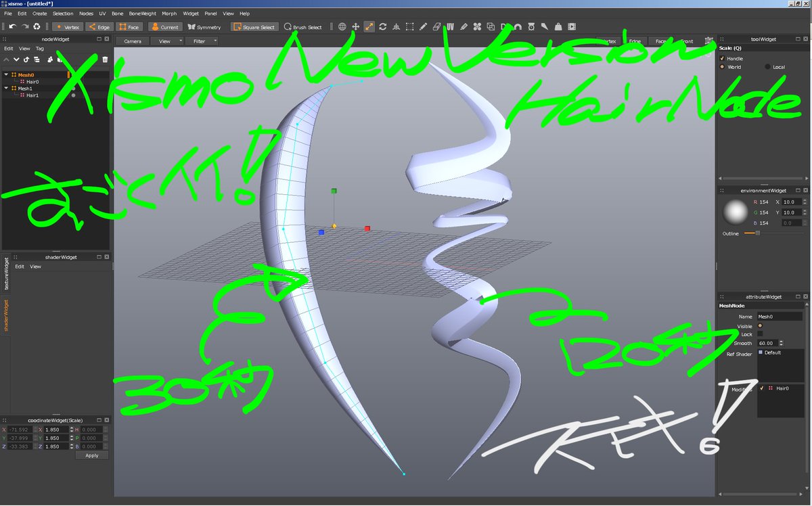Click the lattice icon beside the Front button

(x=708, y=41)
